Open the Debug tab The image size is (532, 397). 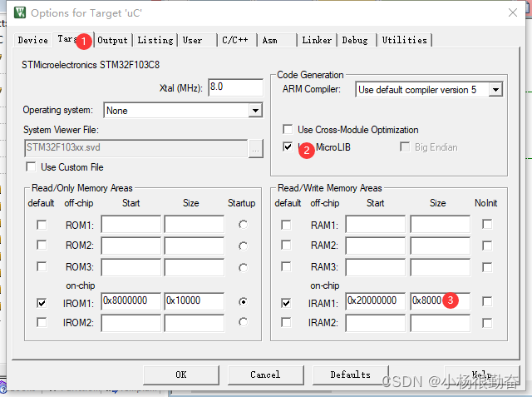357,40
